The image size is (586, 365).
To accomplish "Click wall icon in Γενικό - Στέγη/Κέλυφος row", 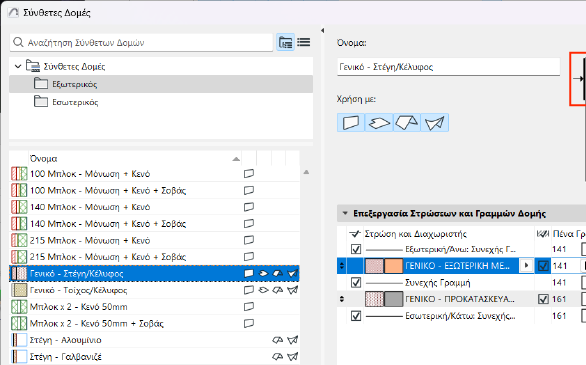I will (249, 273).
